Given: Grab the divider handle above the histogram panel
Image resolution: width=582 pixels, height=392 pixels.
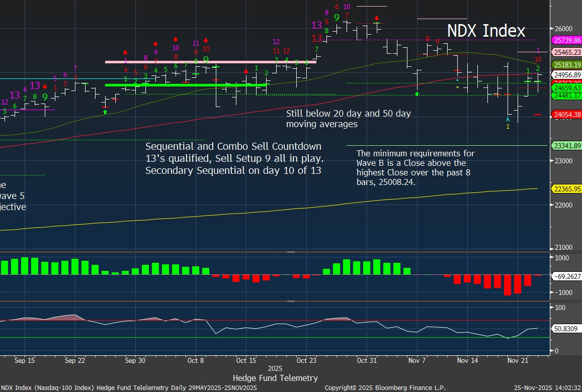Looking at the screenshot, I should point(291,252).
